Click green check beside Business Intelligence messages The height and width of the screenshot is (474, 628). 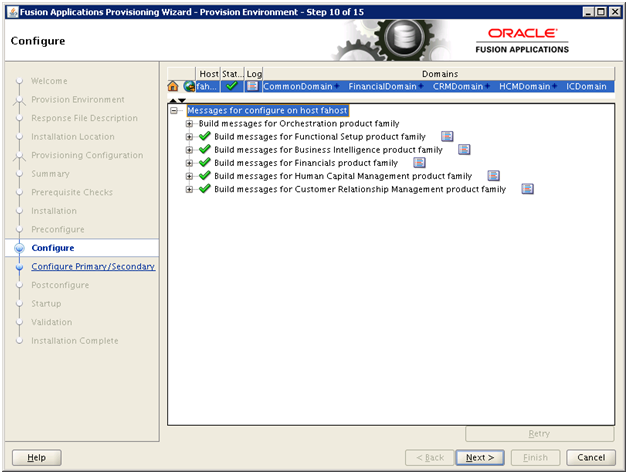[x=205, y=149]
